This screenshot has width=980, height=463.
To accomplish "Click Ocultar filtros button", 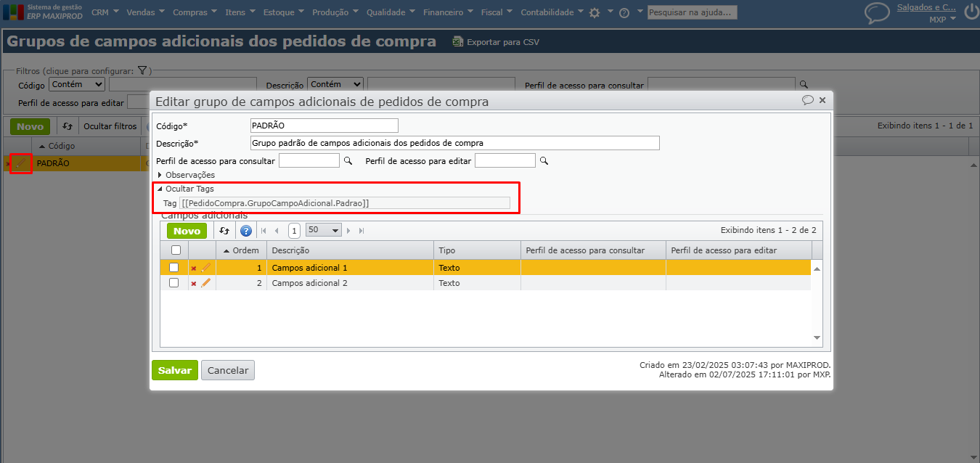I will coord(110,126).
